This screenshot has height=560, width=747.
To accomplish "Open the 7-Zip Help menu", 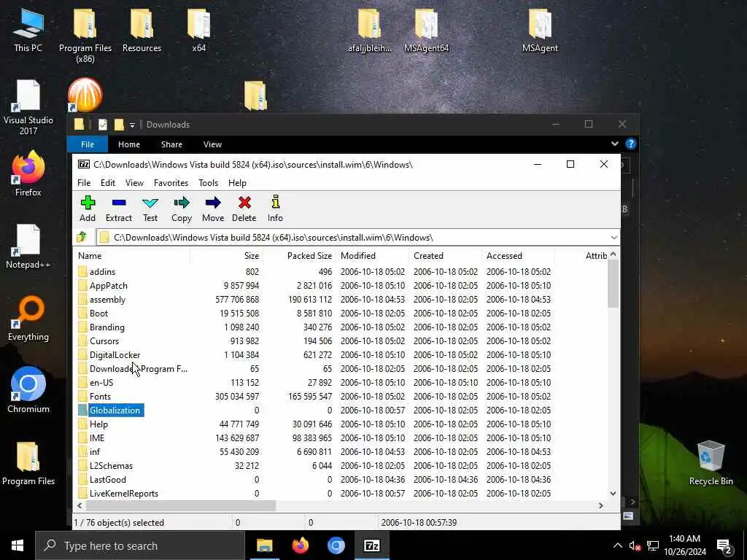I will [237, 183].
